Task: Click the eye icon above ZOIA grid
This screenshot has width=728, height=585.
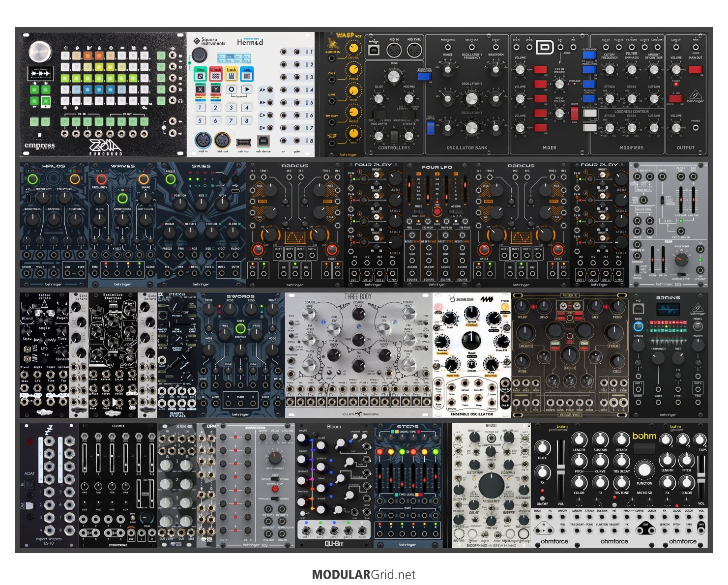Action: coord(123,47)
